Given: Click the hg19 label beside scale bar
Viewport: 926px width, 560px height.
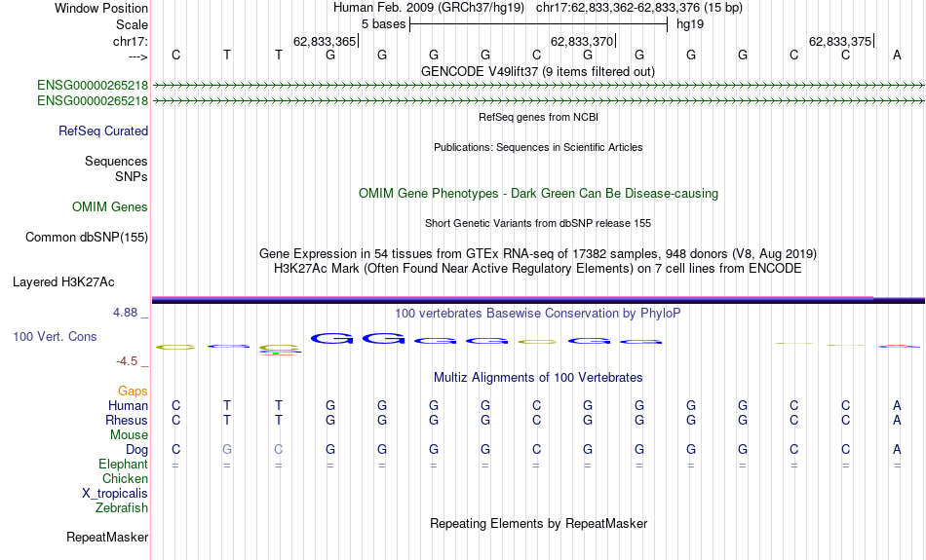Looking at the screenshot, I should (x=690, y=24).
